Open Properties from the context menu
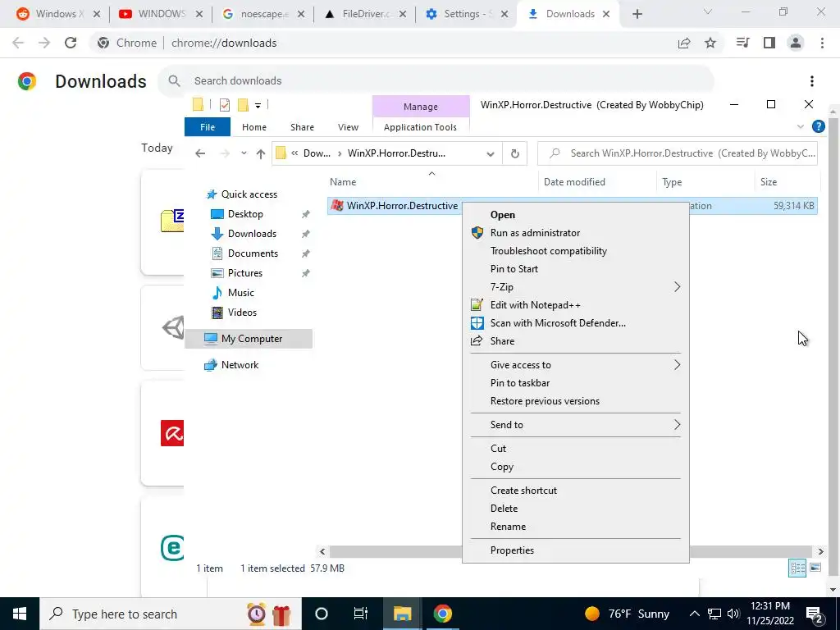 [x=512, y=550]
